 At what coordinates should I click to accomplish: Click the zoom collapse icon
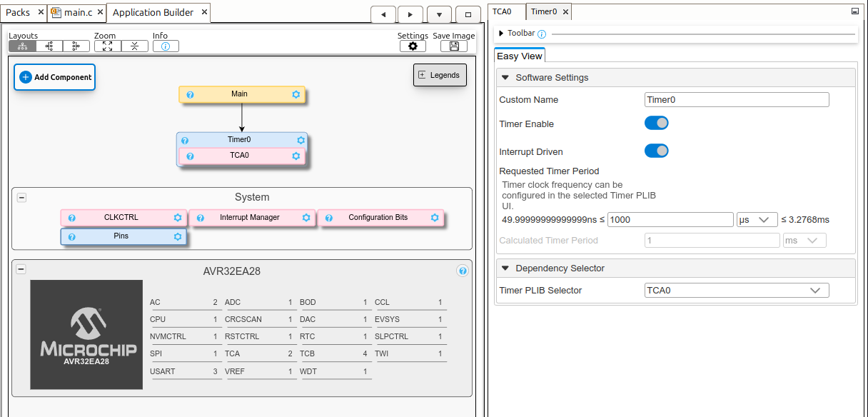134,46
